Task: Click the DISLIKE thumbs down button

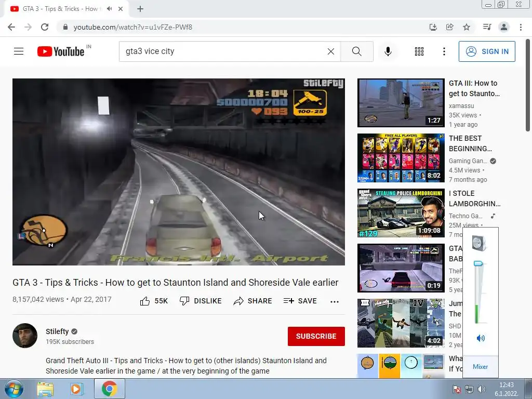Action: [x=201, y=301]
